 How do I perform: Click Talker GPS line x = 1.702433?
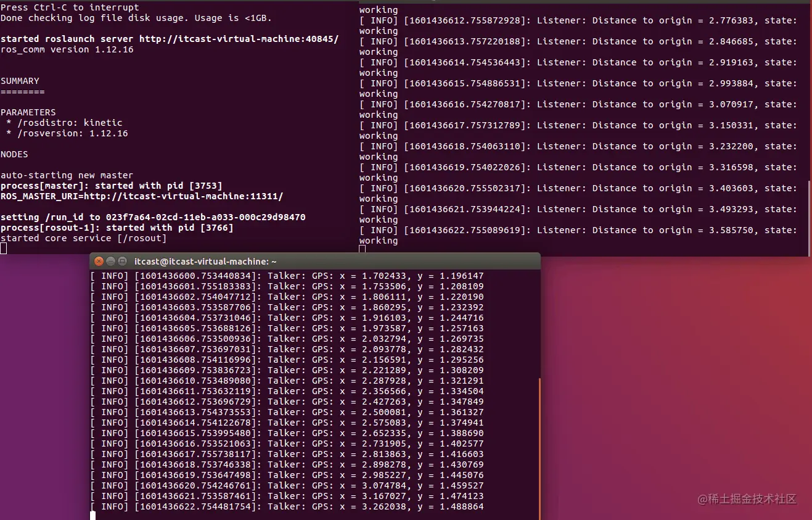(287, 276)
